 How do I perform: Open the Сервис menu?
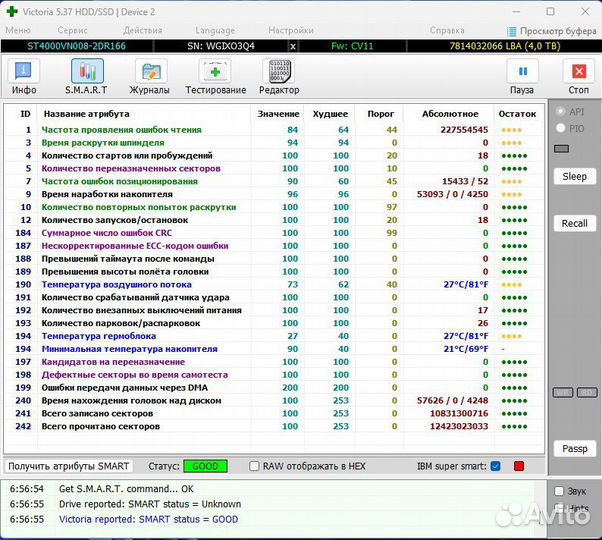pos(72,30)
